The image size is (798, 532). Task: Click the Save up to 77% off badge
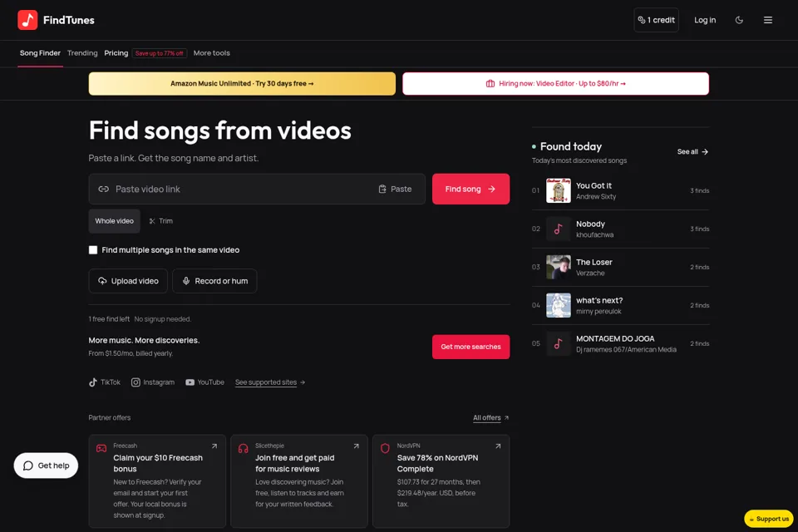click(160, 53)
